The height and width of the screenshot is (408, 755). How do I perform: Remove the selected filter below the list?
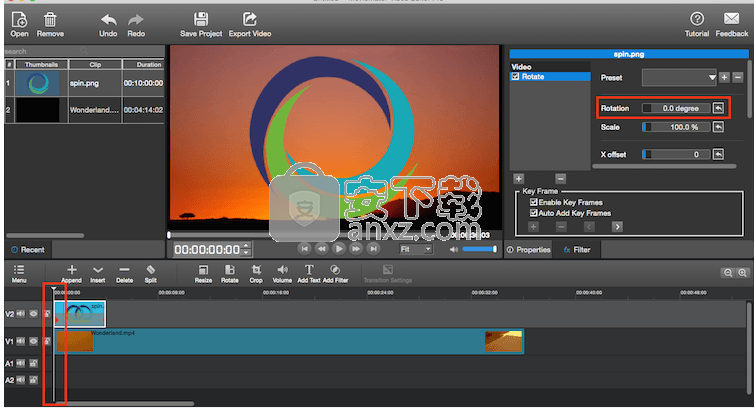[x=560, y=179]
